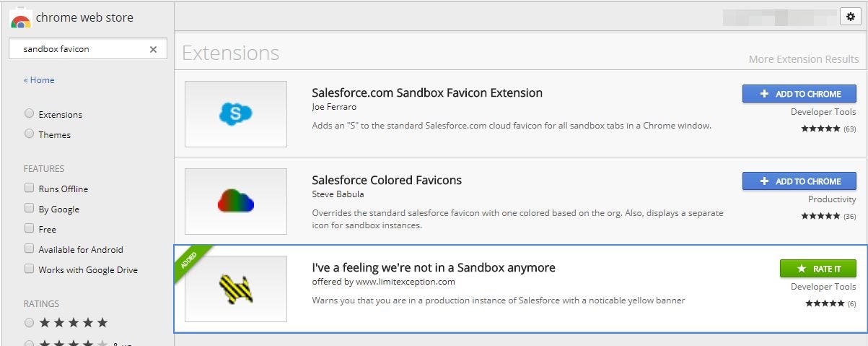Image resolution: width=868 pixels, height=346 pixels.
Task: Check the By Google filter
Action: (29, 208)
